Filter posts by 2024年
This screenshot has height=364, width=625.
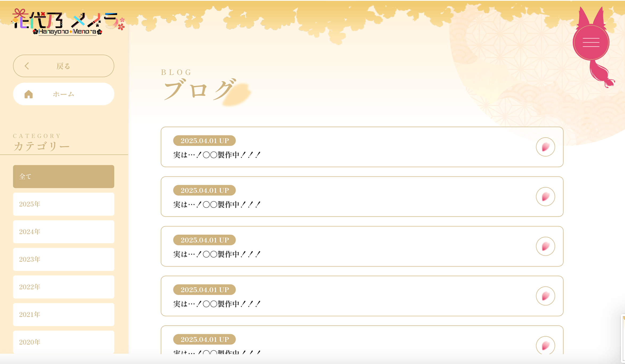point(63,232)
